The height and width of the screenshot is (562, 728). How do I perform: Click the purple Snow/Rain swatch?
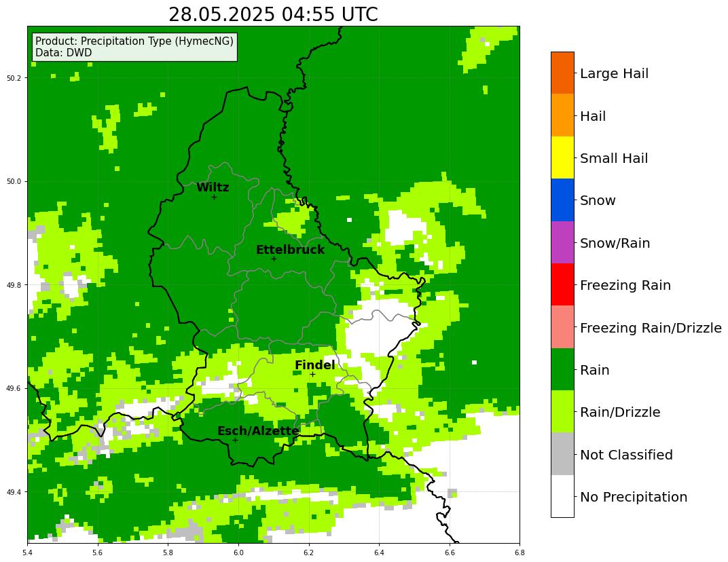(562, 242)
